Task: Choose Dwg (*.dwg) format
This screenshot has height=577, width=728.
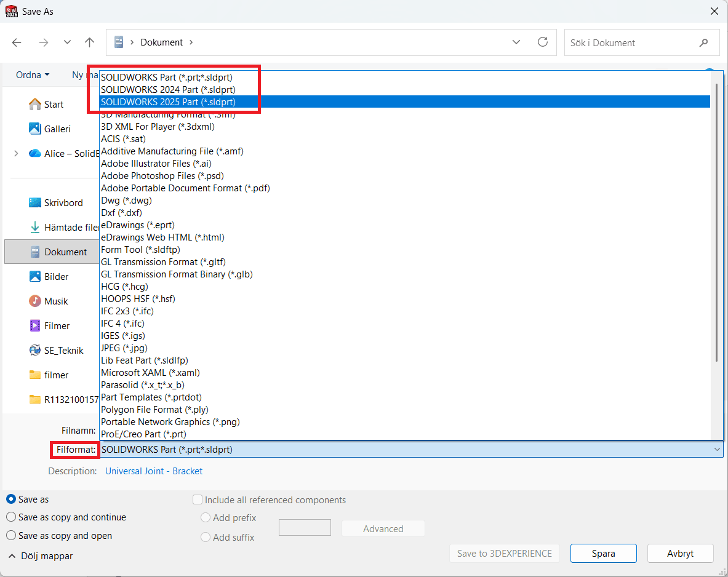Action: (405, 200)
